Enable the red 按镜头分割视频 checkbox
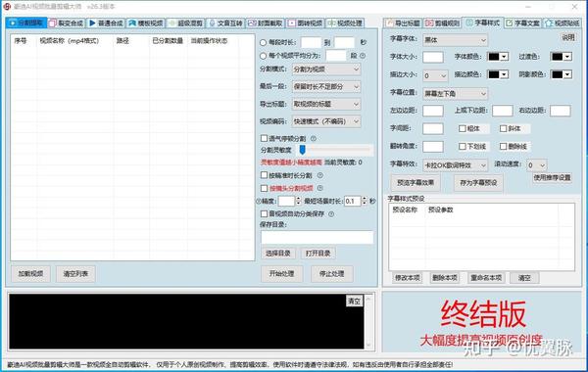 click(264, 188)
